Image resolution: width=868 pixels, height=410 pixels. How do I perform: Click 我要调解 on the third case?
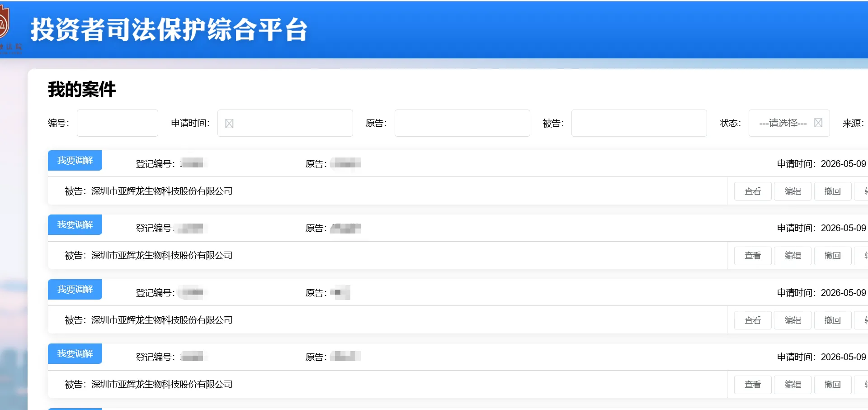(75, 290)
